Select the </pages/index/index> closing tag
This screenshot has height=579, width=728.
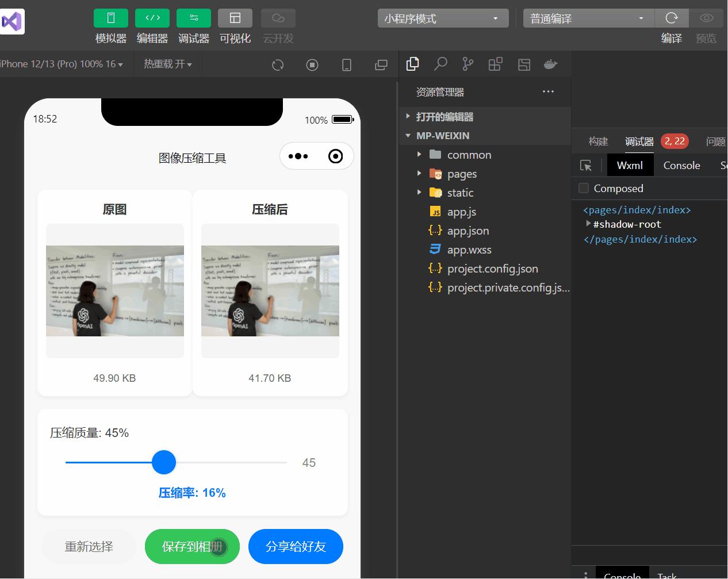640,239
